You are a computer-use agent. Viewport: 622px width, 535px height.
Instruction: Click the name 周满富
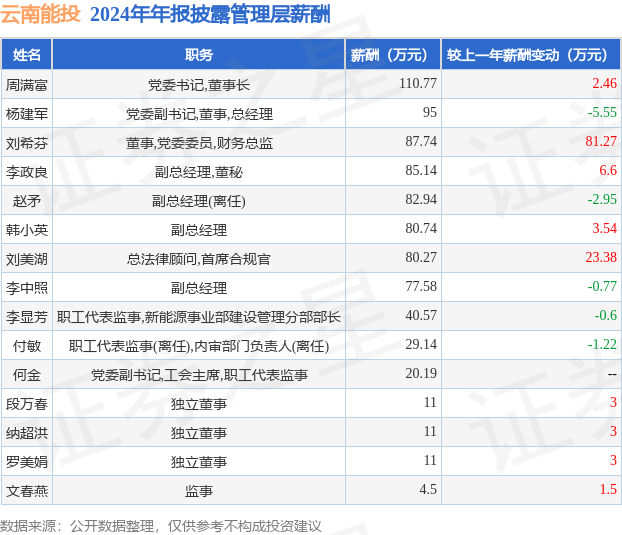(27, 84)
